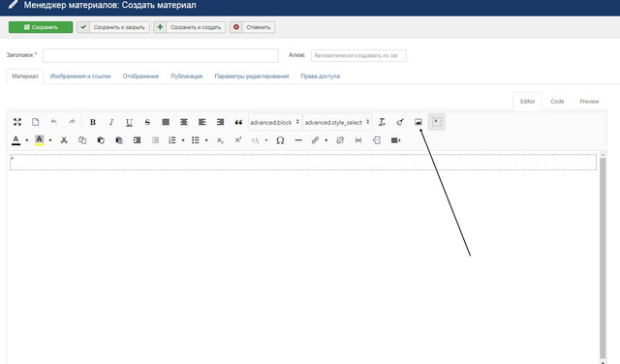Switch to the Editor view tab
Viewport: 620px width, 364px height.
point(527,102)
